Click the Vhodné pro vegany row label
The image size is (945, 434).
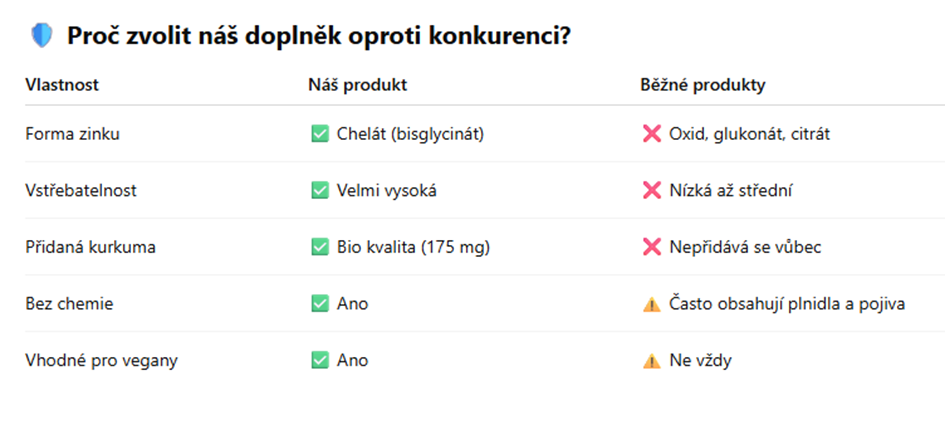(x=101, y=360)
